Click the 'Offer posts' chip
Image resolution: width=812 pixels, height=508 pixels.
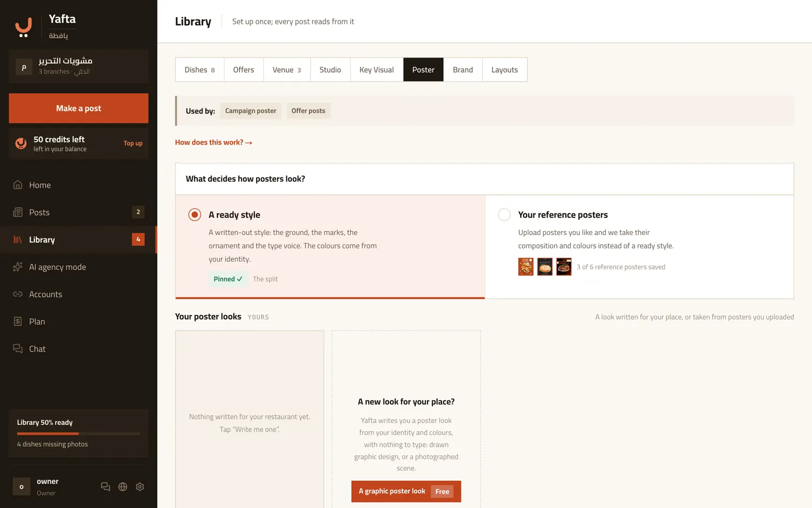(308, 111)
